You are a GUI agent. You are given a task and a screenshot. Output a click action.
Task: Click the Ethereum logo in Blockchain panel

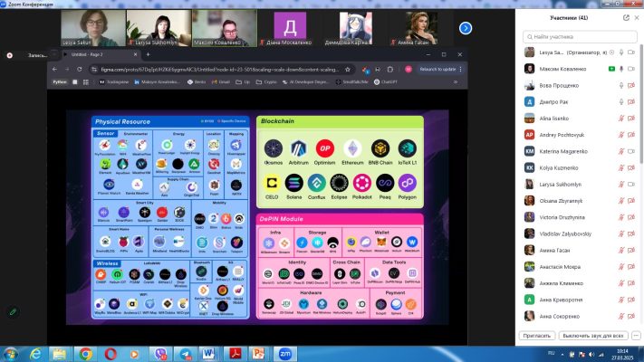(352, 148)
